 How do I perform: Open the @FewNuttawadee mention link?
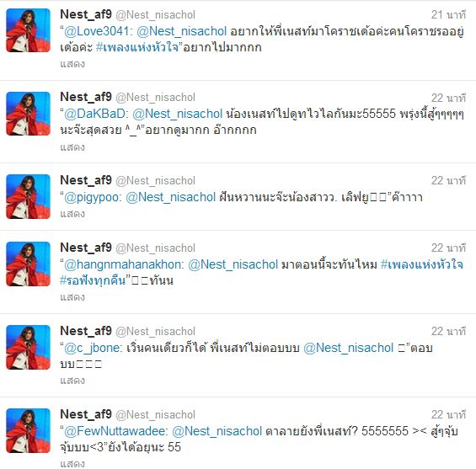(116, 431)
